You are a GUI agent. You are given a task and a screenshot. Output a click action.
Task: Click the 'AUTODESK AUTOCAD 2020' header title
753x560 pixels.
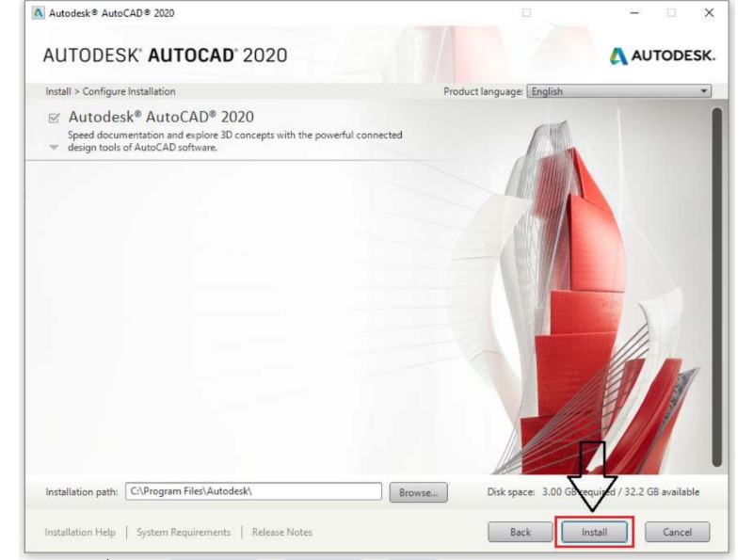click(166, 56)
